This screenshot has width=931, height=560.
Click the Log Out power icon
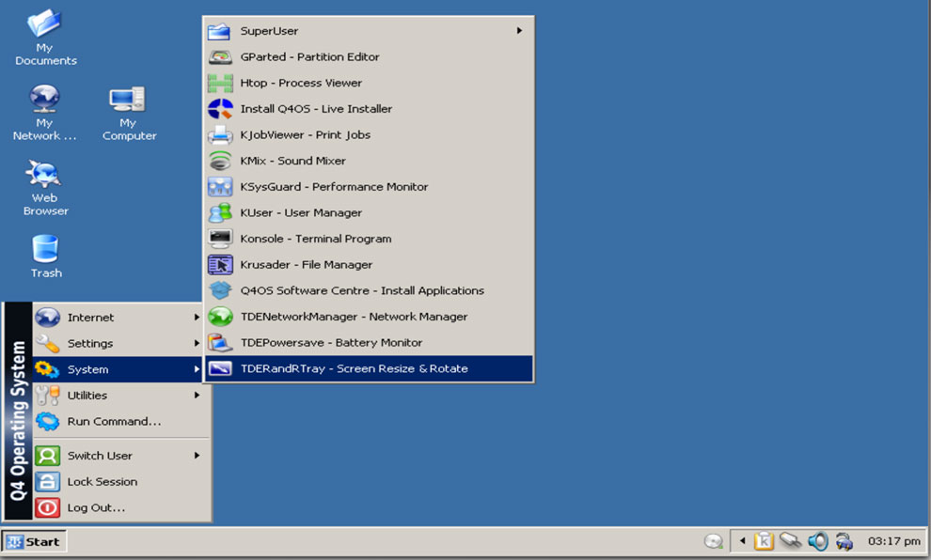click(48, 507)
